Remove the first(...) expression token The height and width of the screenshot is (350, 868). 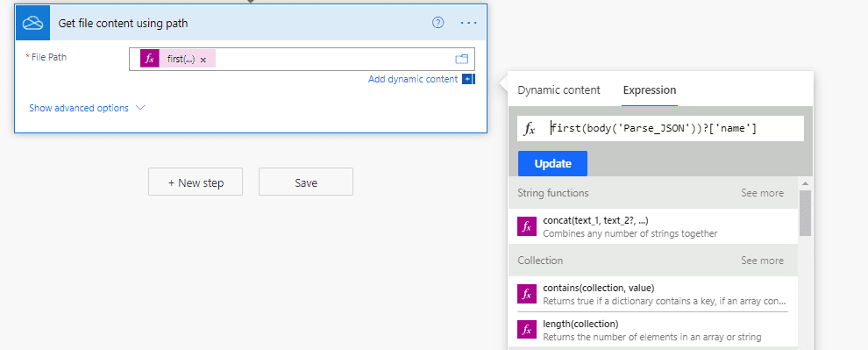click(x=203, y=60)
